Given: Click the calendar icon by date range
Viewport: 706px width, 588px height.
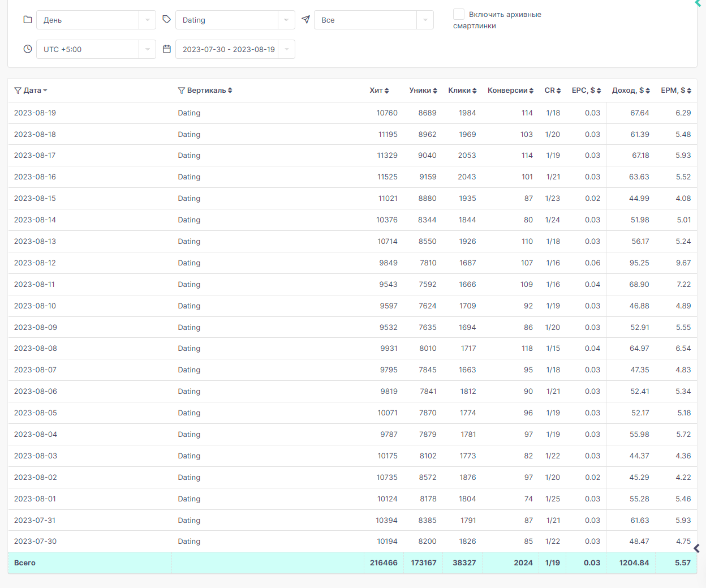Looking at the screenshot, I should click(x=167, y=49).
